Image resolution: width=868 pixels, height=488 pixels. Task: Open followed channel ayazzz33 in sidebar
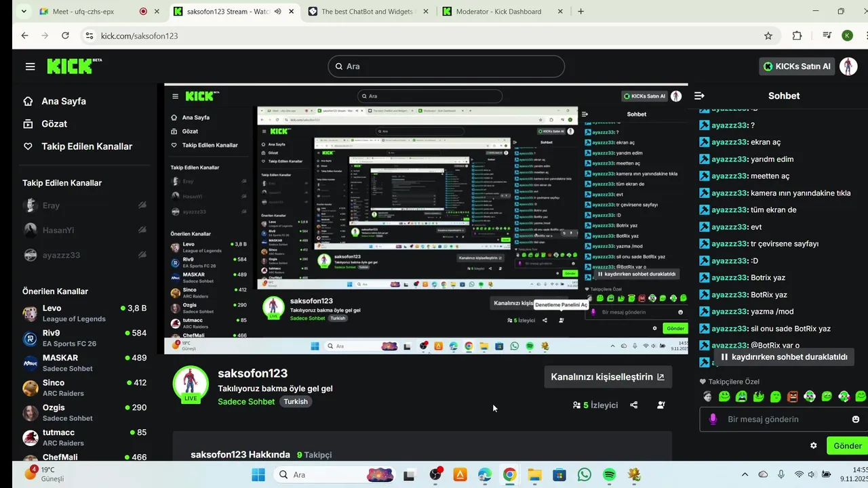point(85,255)
